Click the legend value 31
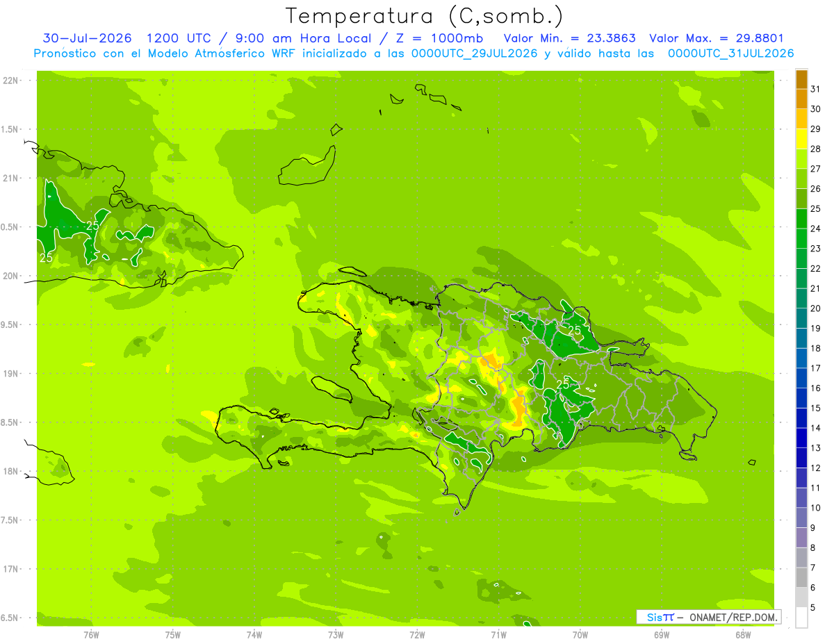834x644 pixels. pos(815,89)
